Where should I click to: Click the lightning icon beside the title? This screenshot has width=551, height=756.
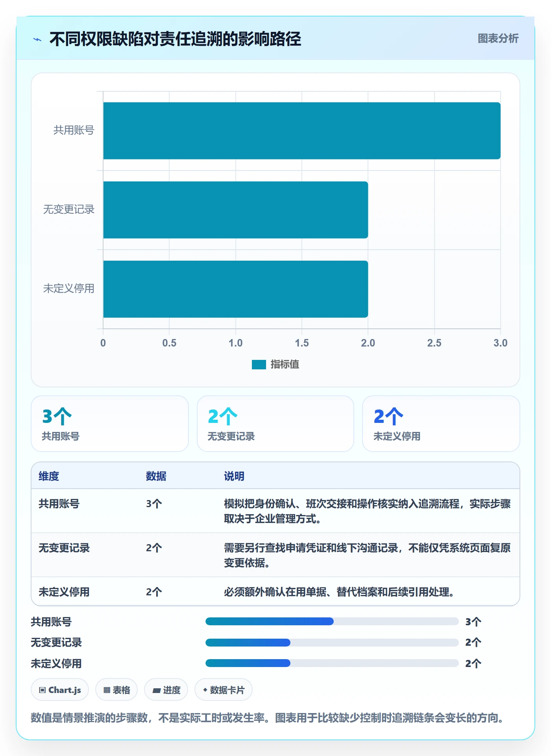pyautogui.click(x=37, y=39)
